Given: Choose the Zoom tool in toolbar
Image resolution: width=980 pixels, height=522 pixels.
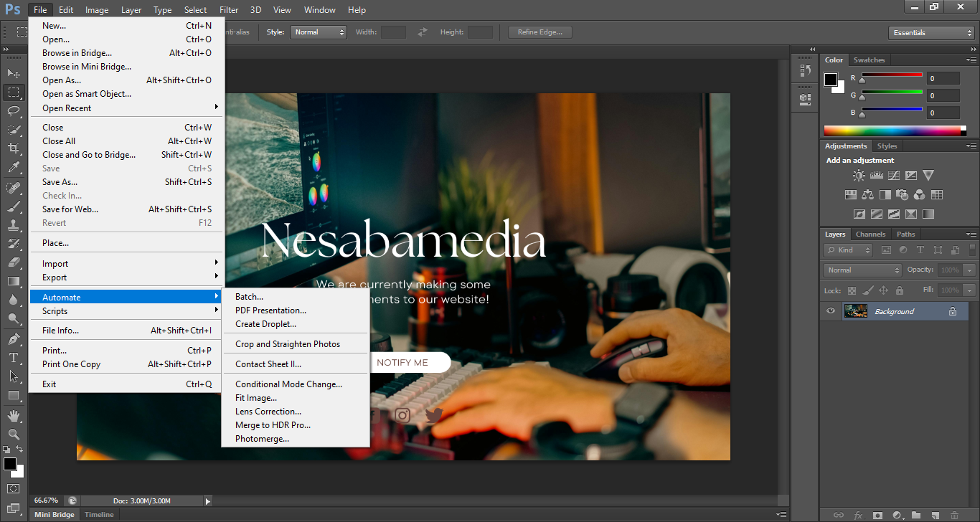Looking at the screenshot, I should click(x=14, y=435).
